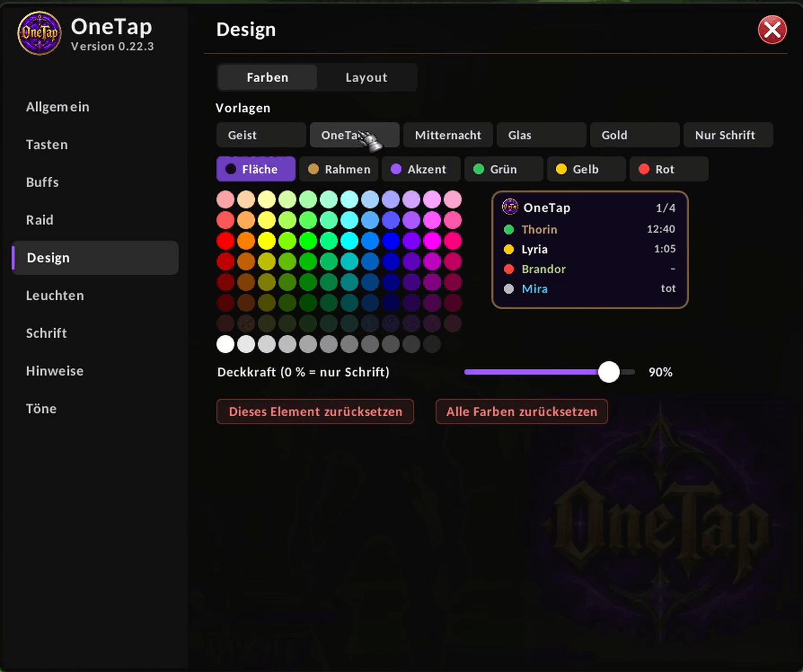
Task: Click the 1:05 timer value
Action: [x=665, y=249]
